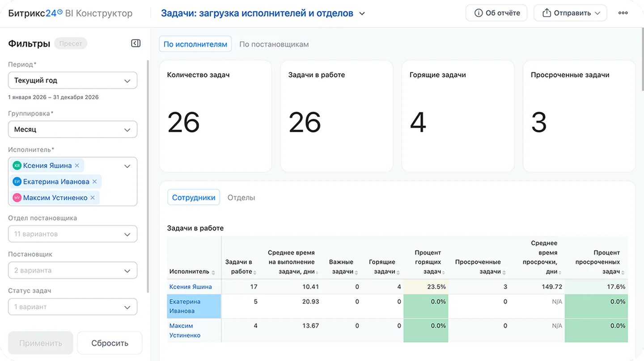This screenshot has height=361, width=644.
Task: Remove Екатерина Иванова from the Исполнитель filter
Action: [x=94, y=181]
